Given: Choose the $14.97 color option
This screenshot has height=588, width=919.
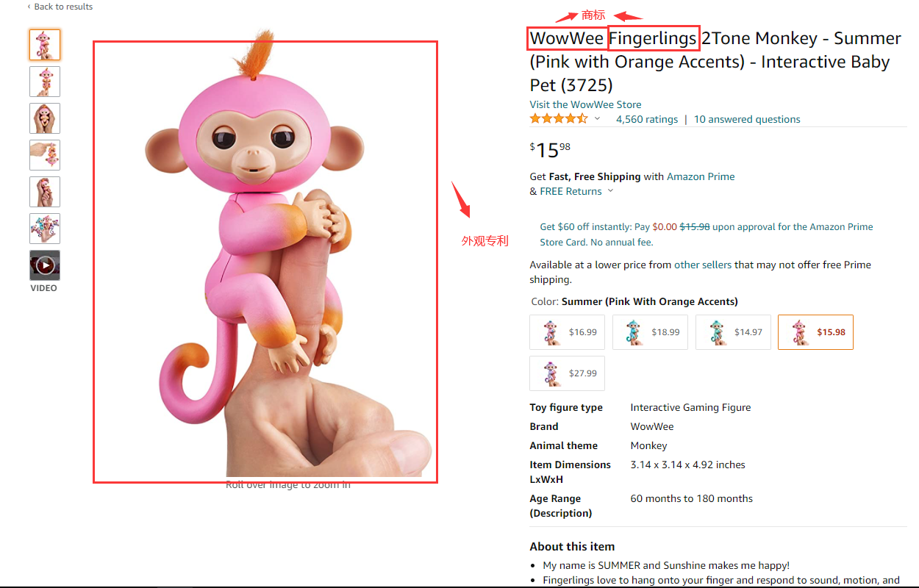Looking at the screenshot, I should tap(733, 332).
